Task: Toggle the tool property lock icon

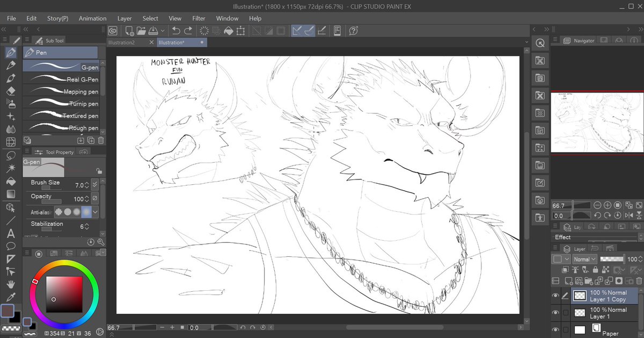Action: pos(99,170)
